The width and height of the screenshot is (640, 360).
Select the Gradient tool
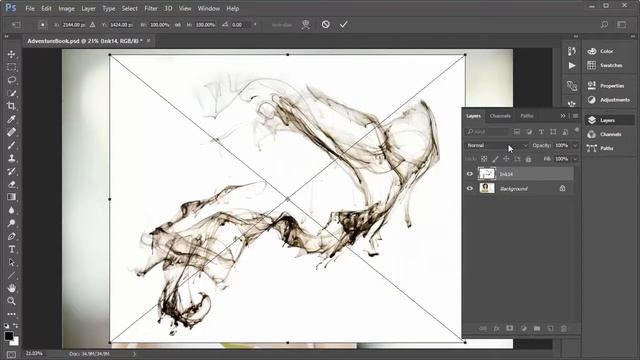point(11,197)
